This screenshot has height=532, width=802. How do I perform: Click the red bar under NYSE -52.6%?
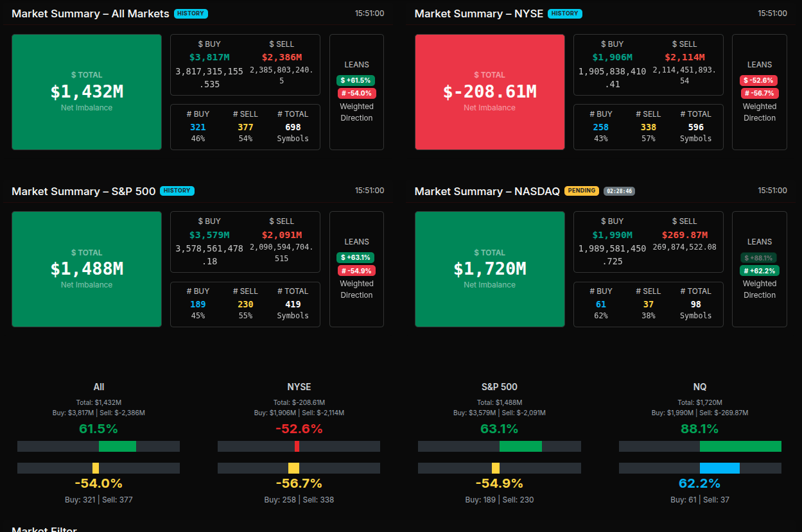tap(297, 446)
